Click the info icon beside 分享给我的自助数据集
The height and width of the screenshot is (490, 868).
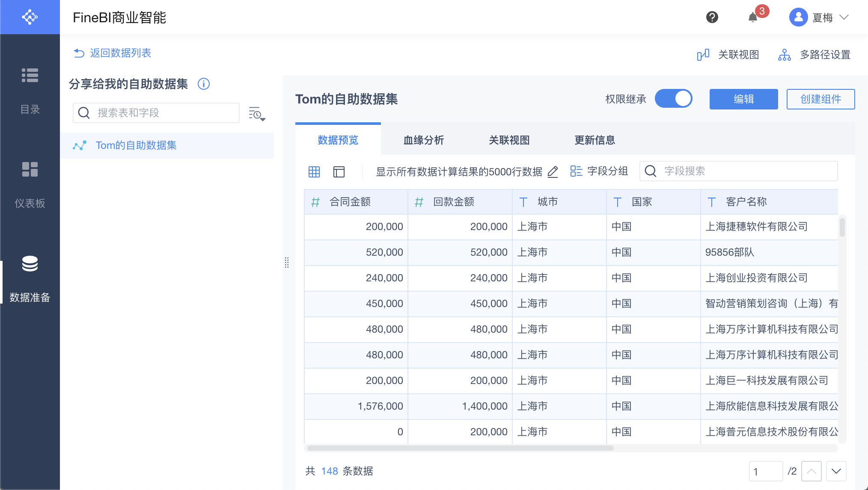(x=204, y=84)
